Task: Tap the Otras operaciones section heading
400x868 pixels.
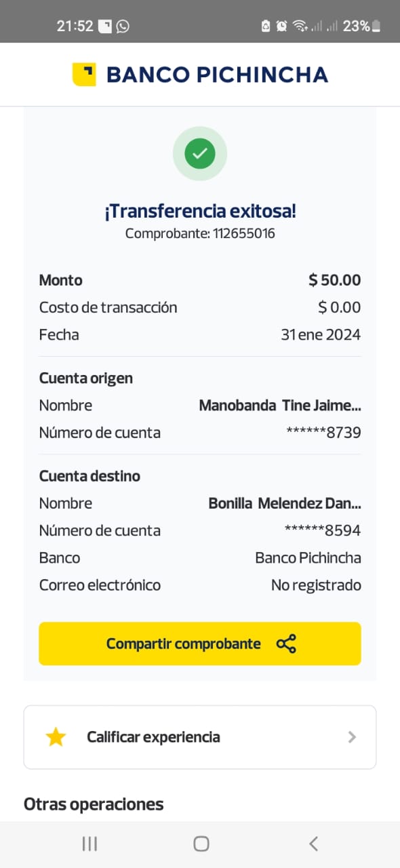Action: coord(94,804)
